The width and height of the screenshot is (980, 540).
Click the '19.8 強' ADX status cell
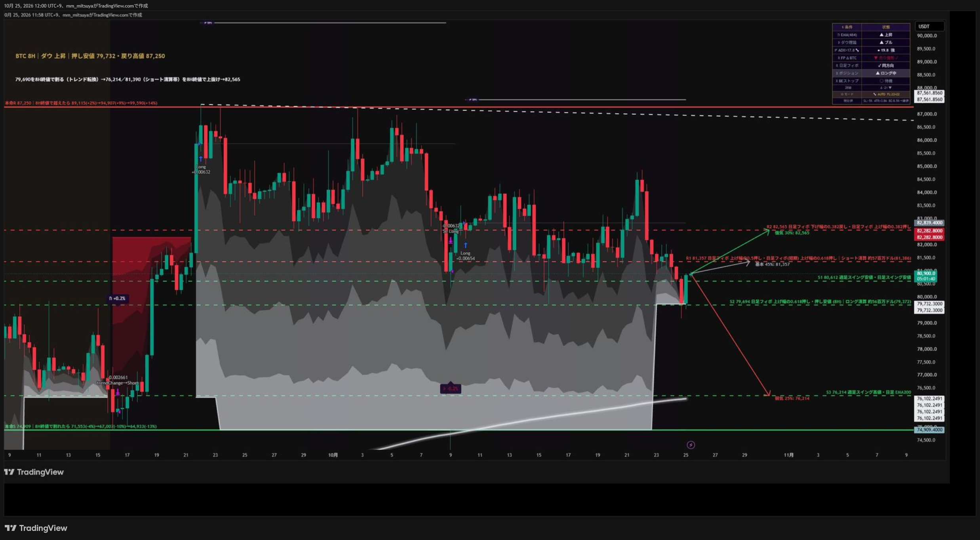tap(886, 50)
